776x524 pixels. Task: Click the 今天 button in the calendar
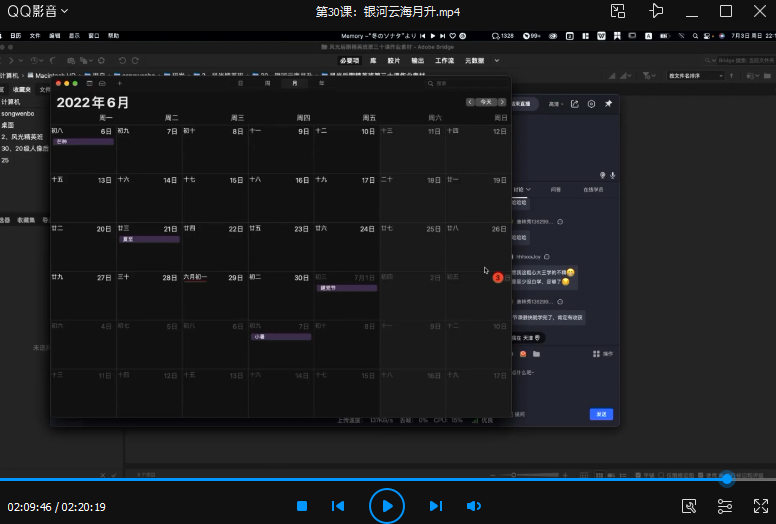coord(486,102)
